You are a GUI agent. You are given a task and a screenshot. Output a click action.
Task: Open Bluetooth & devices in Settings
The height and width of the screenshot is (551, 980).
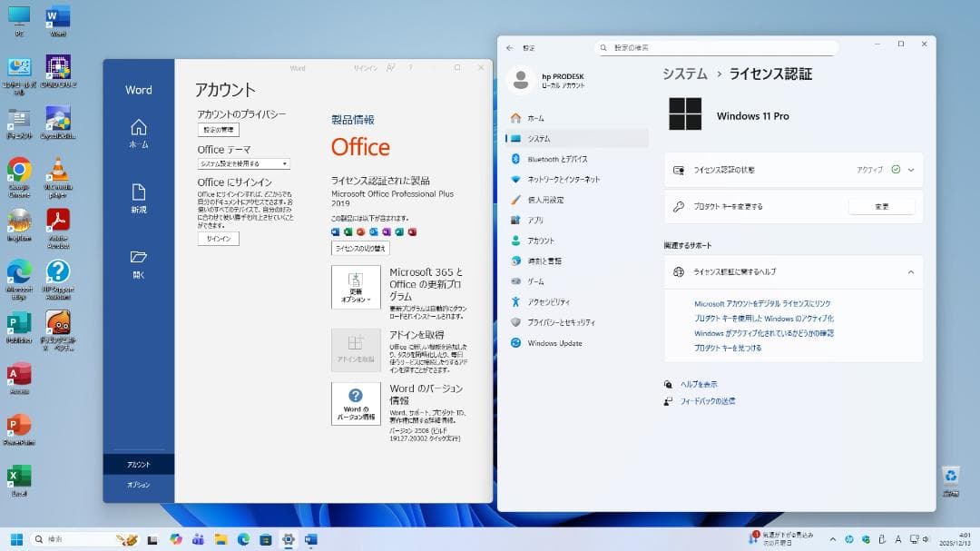[x=577, y=159]
